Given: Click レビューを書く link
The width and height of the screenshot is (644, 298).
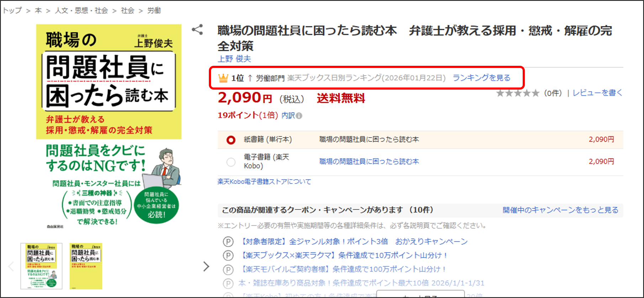Looking at the screenshot, I should (597, 93).
